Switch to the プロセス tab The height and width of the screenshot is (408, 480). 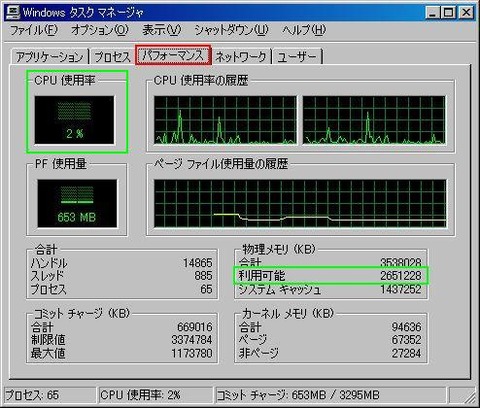coord(112,57)
